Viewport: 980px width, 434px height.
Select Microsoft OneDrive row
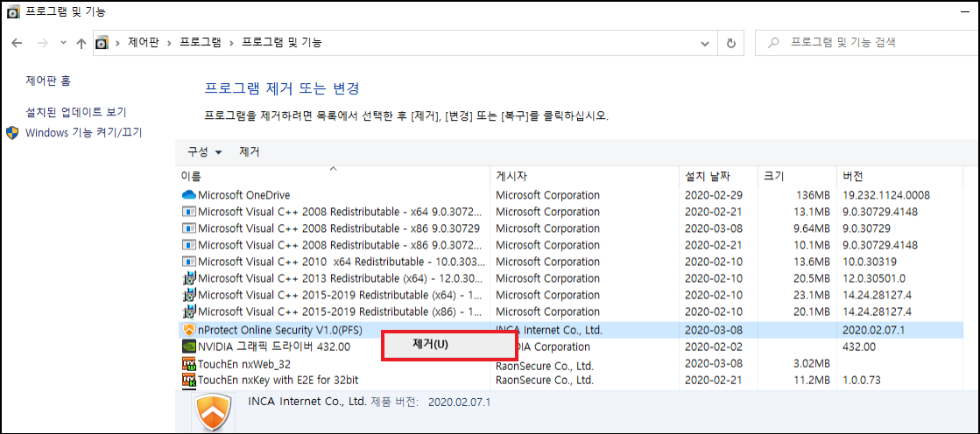(x=570, y=195)
